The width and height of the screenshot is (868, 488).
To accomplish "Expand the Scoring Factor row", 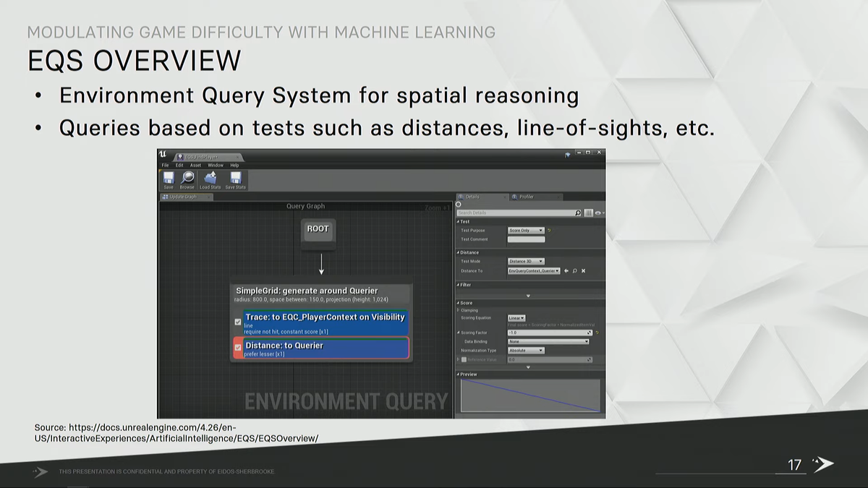I will (x=458, y=333).
